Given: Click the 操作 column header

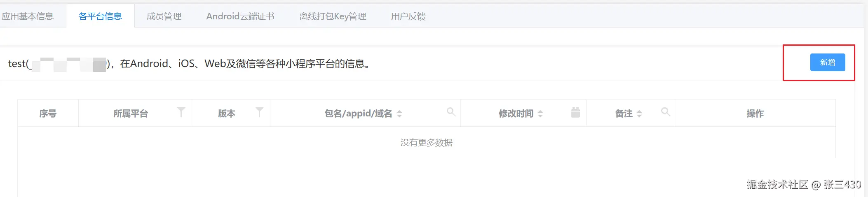Looking at the screenshot, I should 755,114.
